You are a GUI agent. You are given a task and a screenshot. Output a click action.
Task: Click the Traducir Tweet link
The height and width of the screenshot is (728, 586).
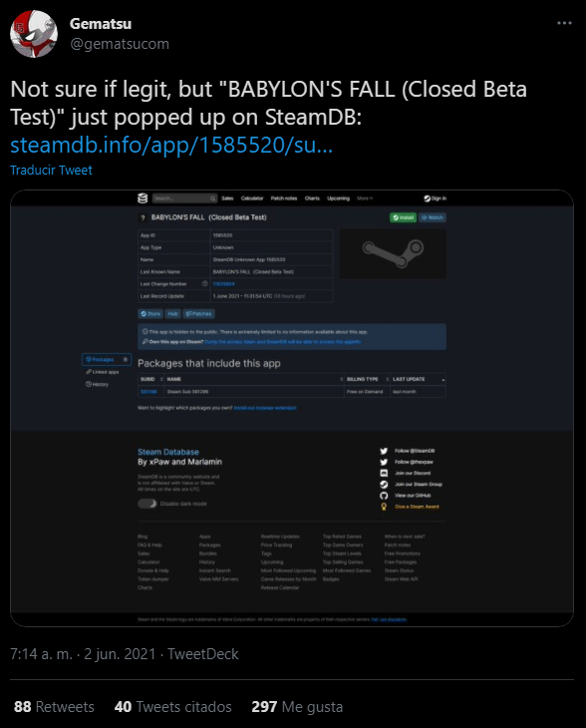[51, 170]
